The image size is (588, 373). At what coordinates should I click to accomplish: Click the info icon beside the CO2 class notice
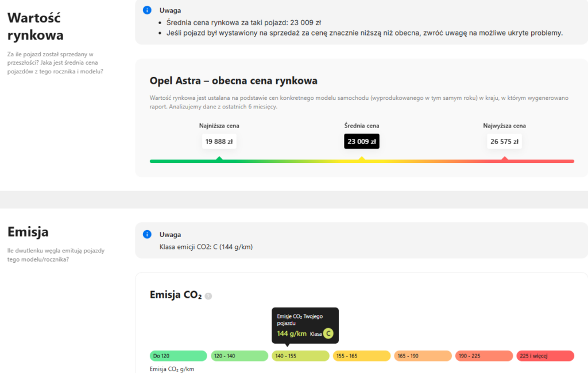tap(147, 234)
